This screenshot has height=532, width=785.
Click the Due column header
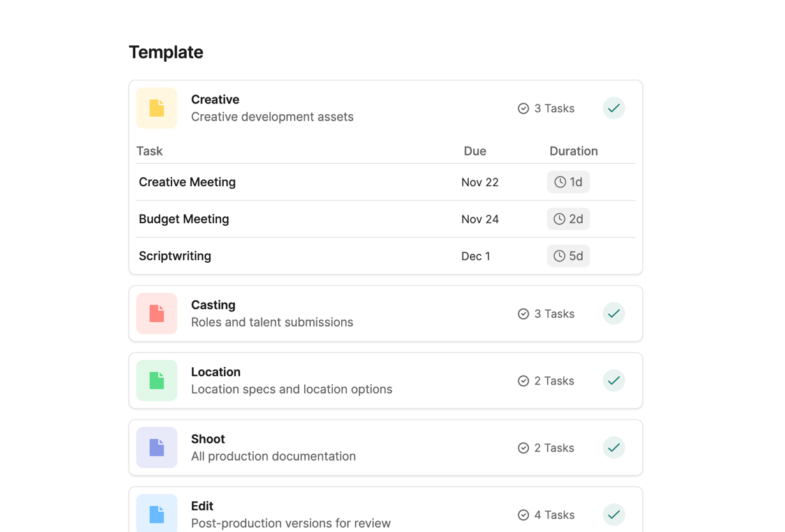click(475, 151)
